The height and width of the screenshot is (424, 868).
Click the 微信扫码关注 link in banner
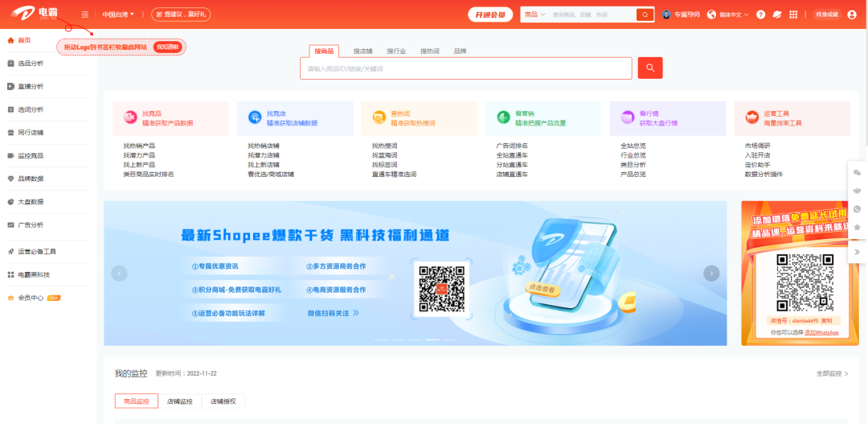pos(334,313)
